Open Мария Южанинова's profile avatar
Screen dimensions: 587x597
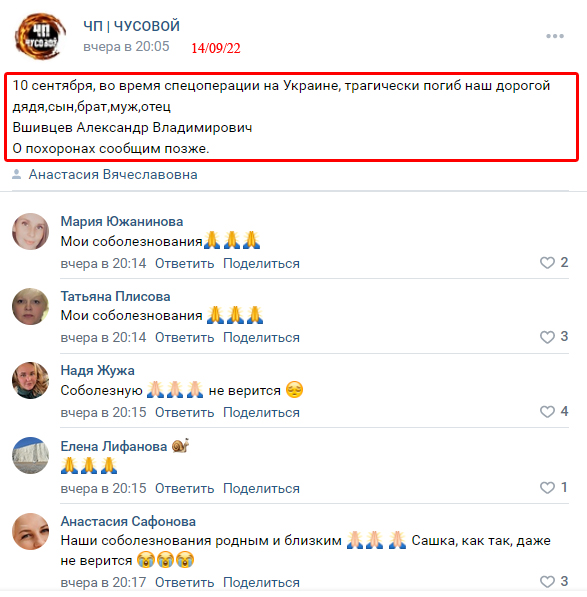click(x=30, y=231)
